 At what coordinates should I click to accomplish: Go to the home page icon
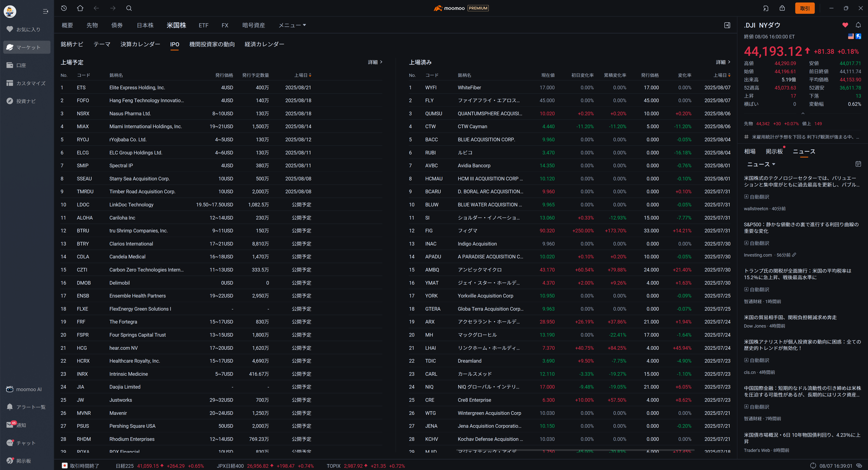(80, 8)
